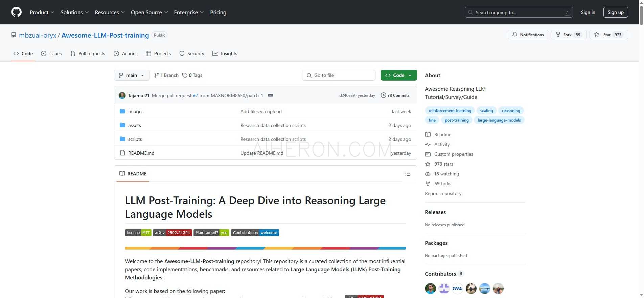644x298 pixels.
Task: Click the fork icon beside 59 forks
Action: [428, 184]
